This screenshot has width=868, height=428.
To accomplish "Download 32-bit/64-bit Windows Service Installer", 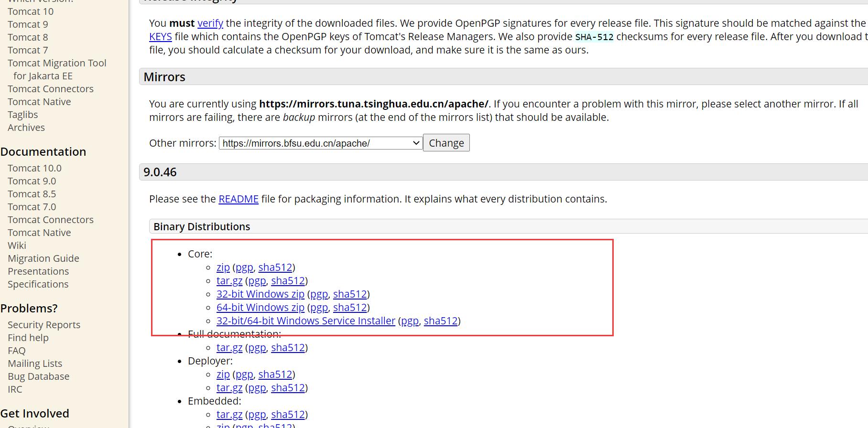I will [306, 321].
